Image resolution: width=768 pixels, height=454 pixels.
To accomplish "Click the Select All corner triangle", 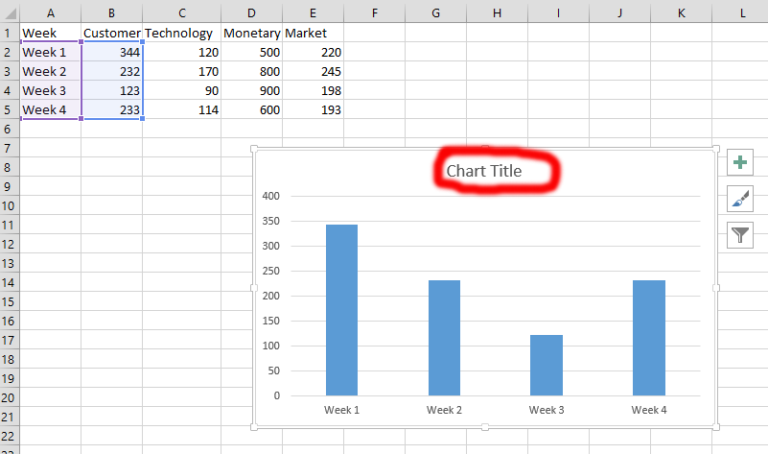I will (9, 12).
